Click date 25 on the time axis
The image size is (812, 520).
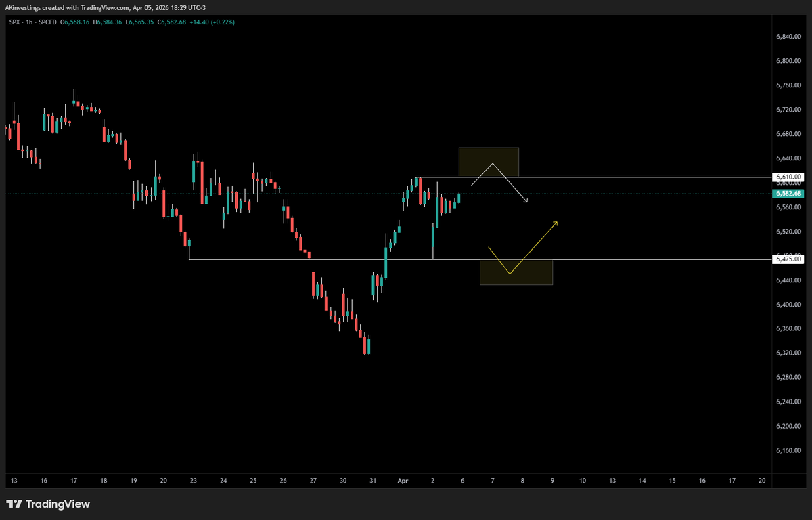(x=253, y=481)
